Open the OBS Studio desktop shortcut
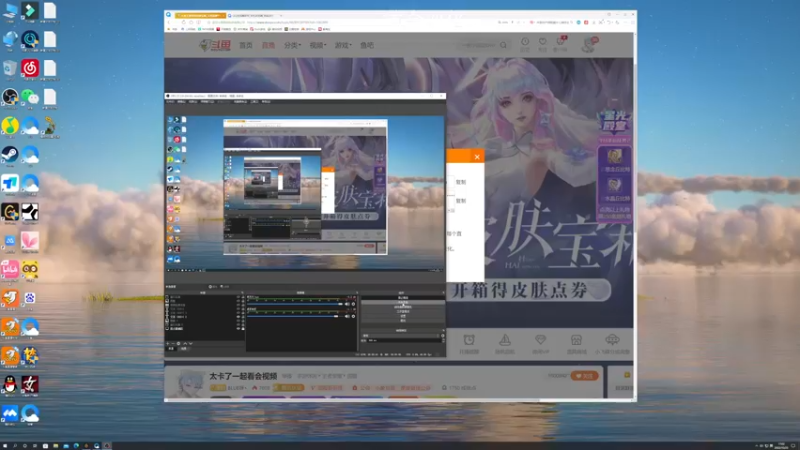This screenshot has width=800, height=450. click(10, 97)
